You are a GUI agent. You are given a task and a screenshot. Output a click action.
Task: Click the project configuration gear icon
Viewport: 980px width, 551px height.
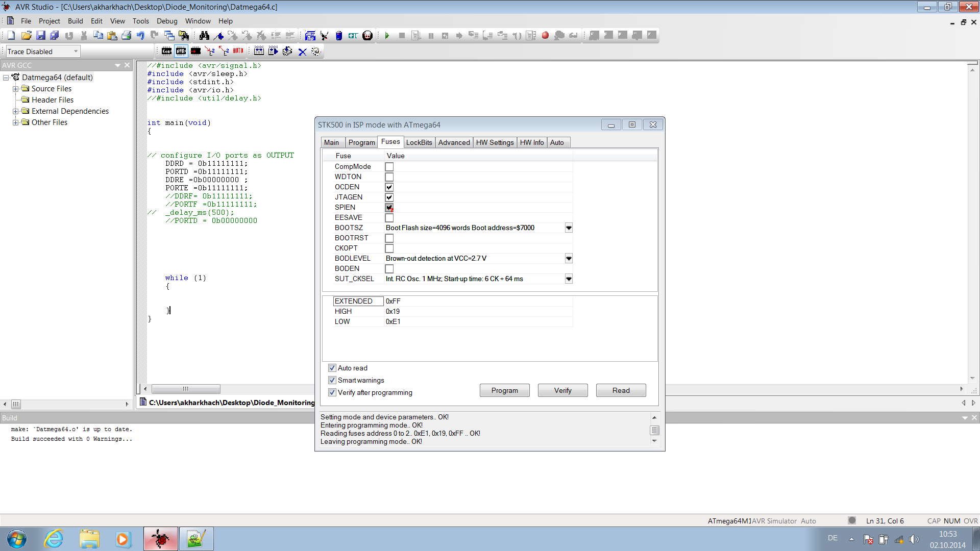click(x=316, y=51)
